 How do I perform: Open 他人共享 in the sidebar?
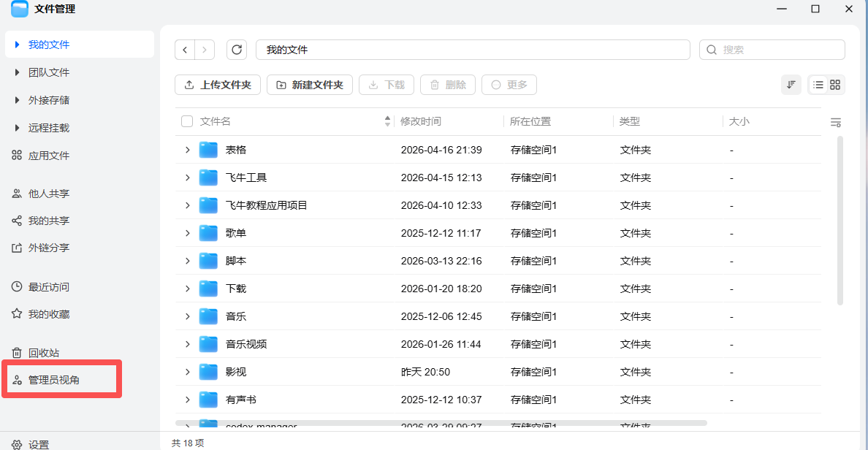48,194
